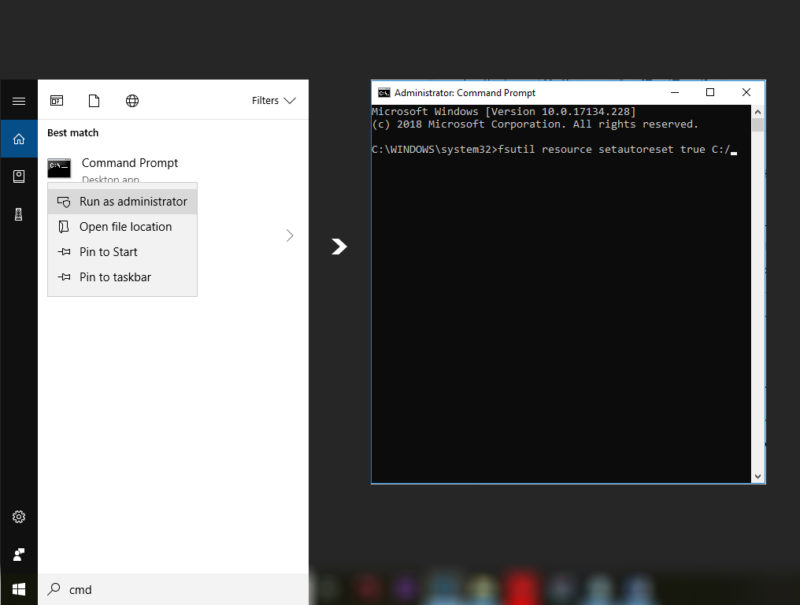Open search Settings gear icon

[x=18, y=517]
